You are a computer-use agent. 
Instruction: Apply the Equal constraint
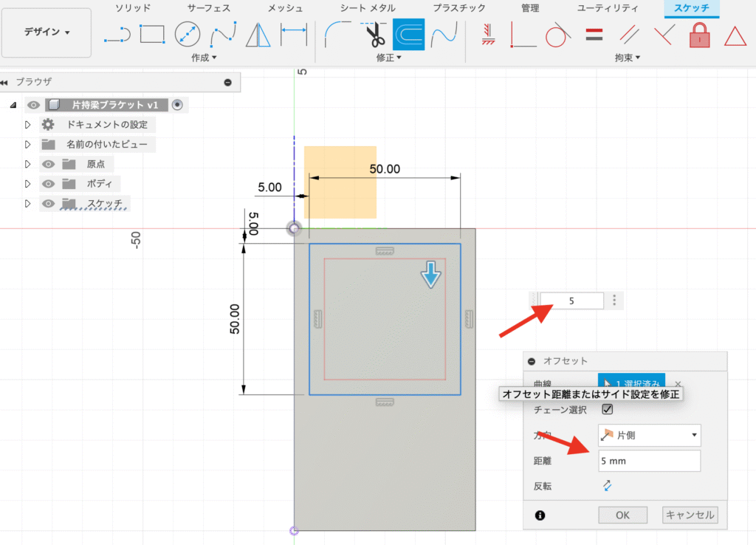pos(594,35)
